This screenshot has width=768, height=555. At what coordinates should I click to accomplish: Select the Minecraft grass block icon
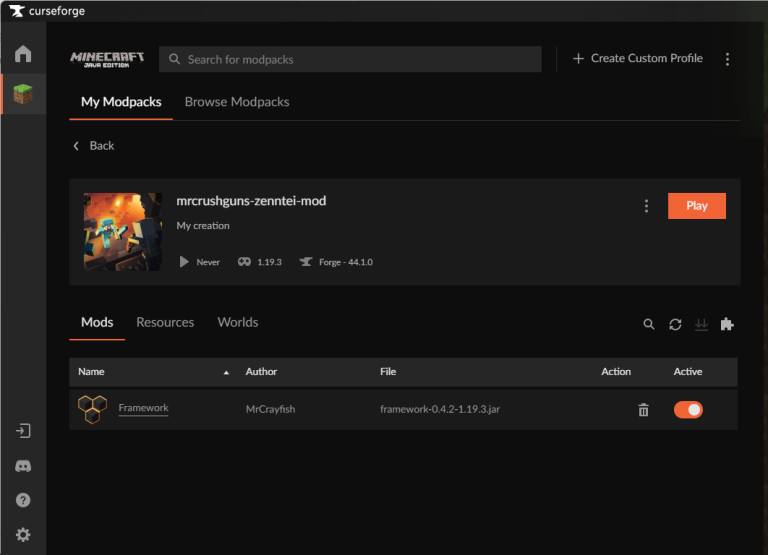coord(23,94)
